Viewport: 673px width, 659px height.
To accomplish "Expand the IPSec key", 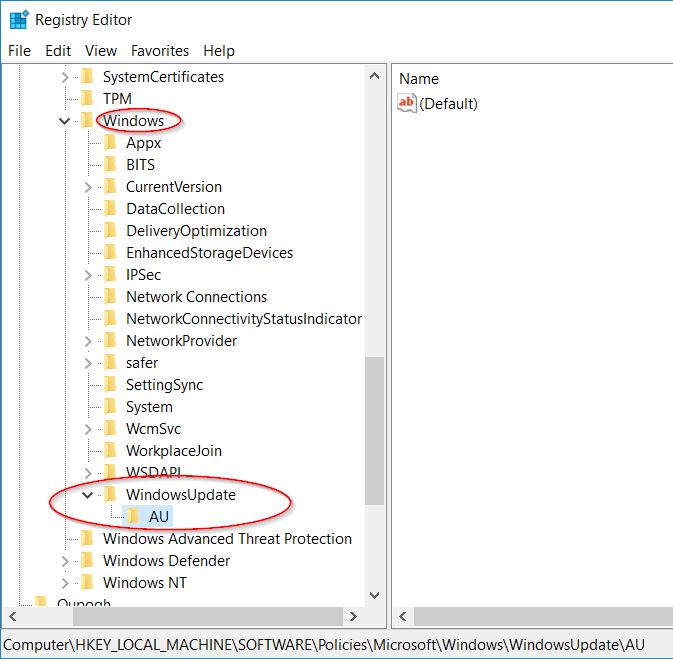I will 88,275.
